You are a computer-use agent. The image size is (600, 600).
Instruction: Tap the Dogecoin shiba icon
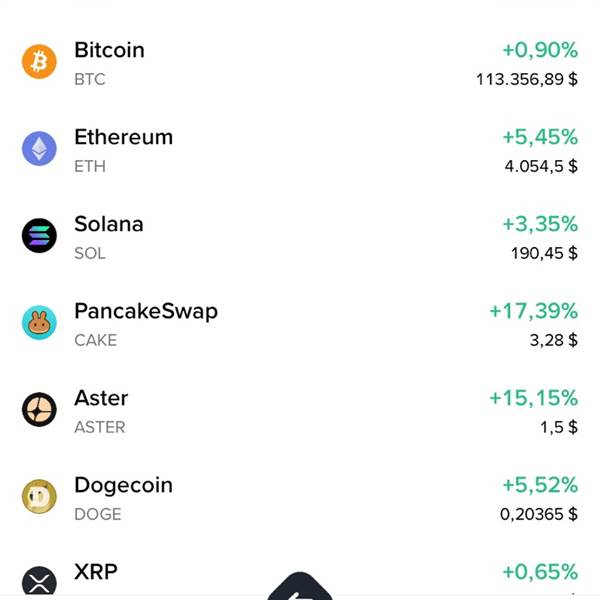[40, 497]
